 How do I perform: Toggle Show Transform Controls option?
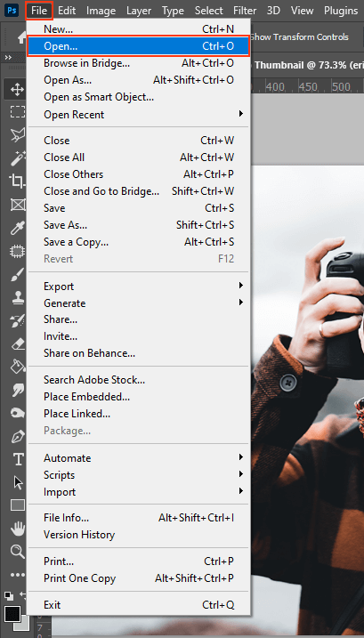click(299, 37)
